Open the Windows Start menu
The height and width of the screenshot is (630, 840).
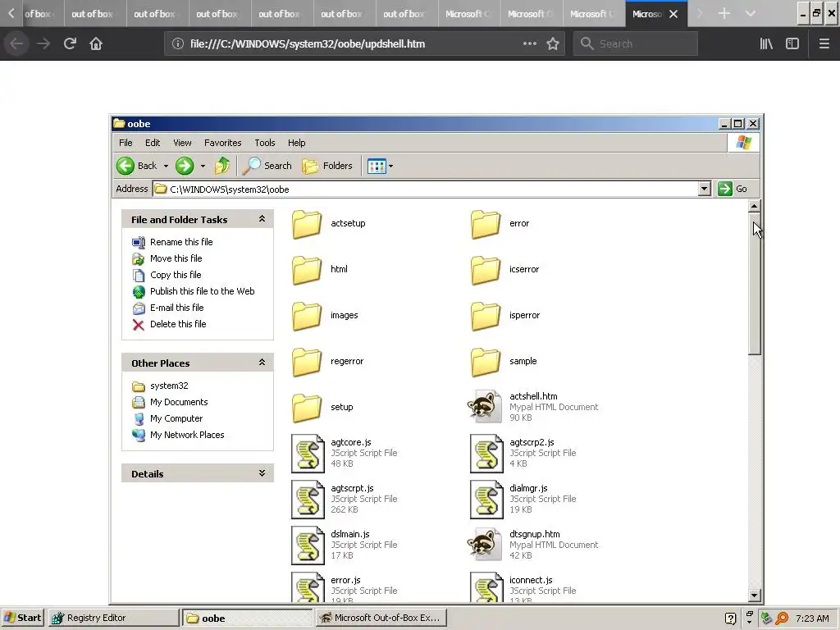(22, 618)
